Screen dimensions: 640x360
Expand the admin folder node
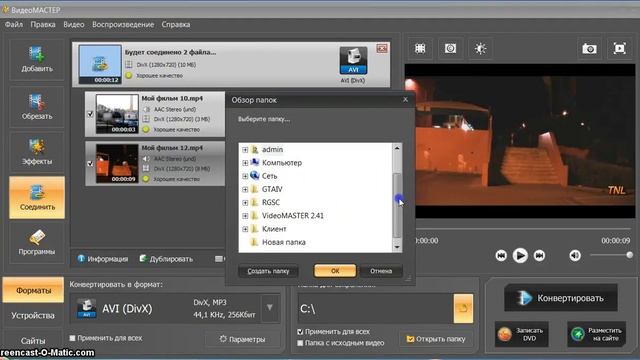point(245,150)
